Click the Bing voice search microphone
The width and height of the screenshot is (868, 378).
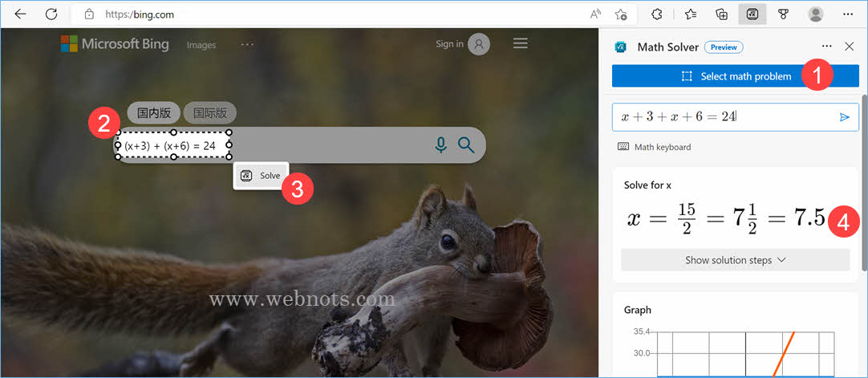(440, 145)
